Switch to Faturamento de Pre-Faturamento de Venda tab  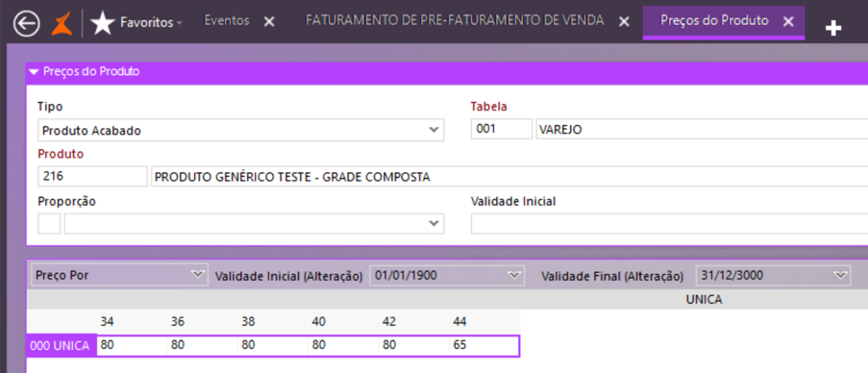coord(455,21)
